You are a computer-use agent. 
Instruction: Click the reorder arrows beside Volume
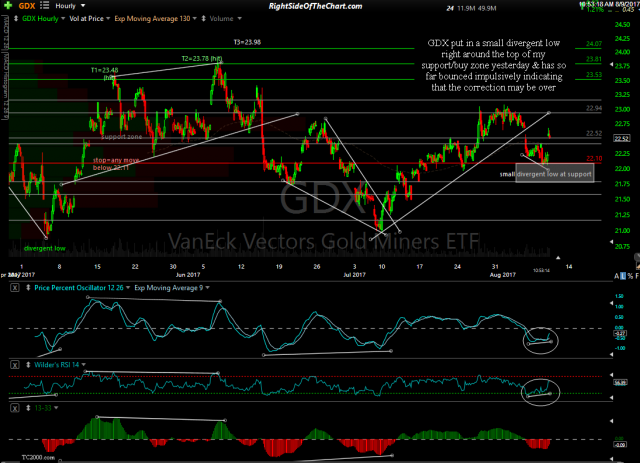tap(203, 18)
